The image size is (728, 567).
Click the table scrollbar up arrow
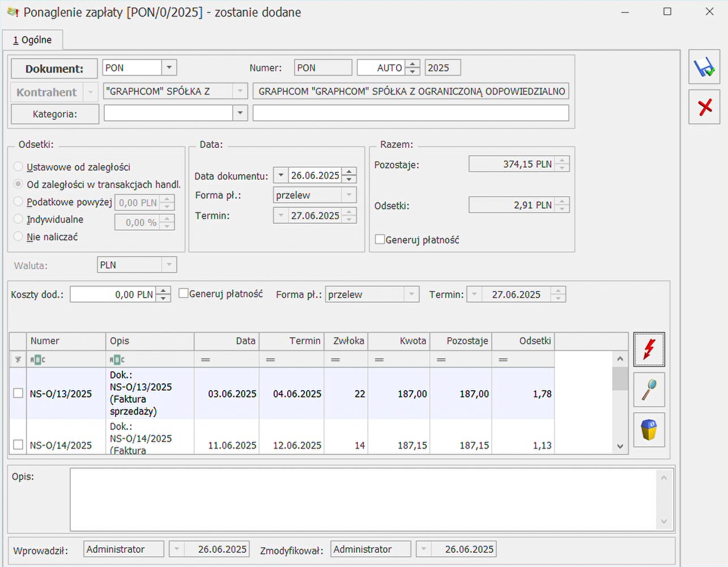(620, 358)
